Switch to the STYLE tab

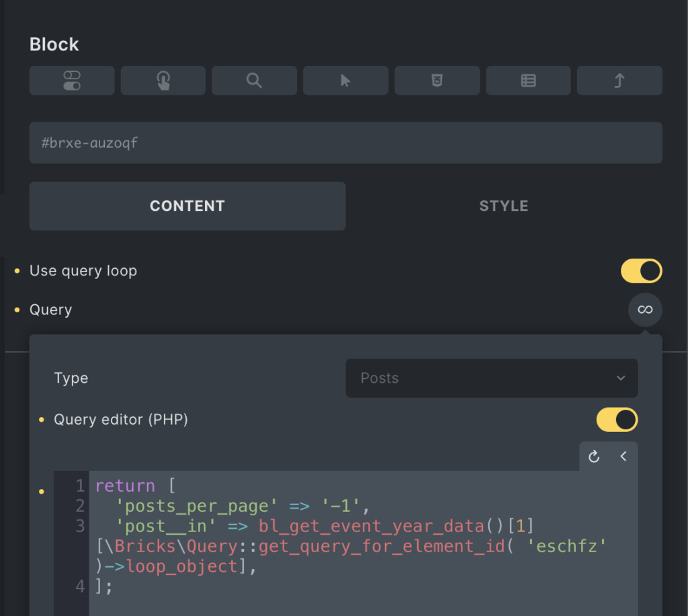[503, 206]
